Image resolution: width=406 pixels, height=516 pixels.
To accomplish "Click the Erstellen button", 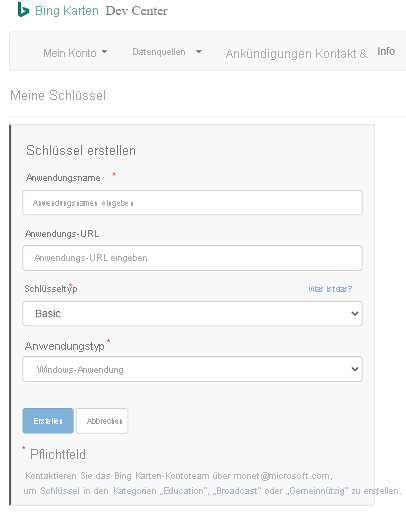I will pos(48,421).
